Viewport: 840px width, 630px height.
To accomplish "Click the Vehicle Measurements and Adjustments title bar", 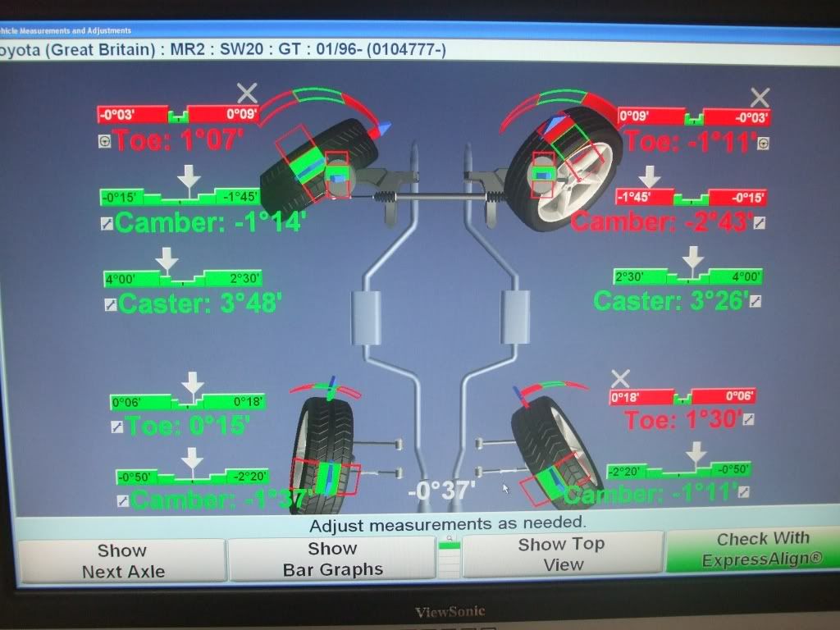I will coord(66,30).
